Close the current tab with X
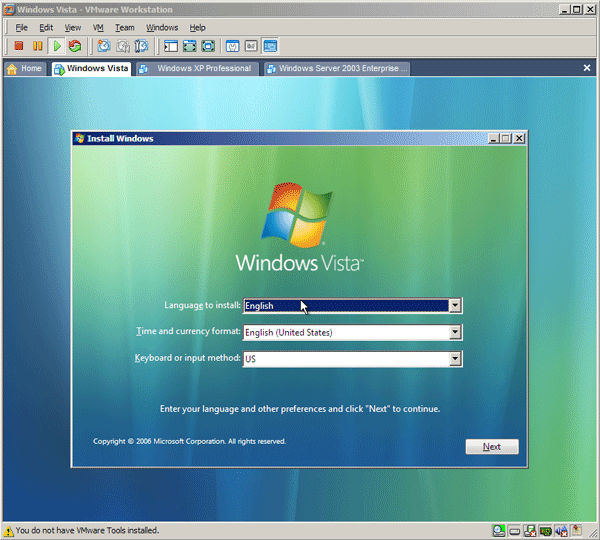The image size is (600, 540). click(x=587, y=68)
